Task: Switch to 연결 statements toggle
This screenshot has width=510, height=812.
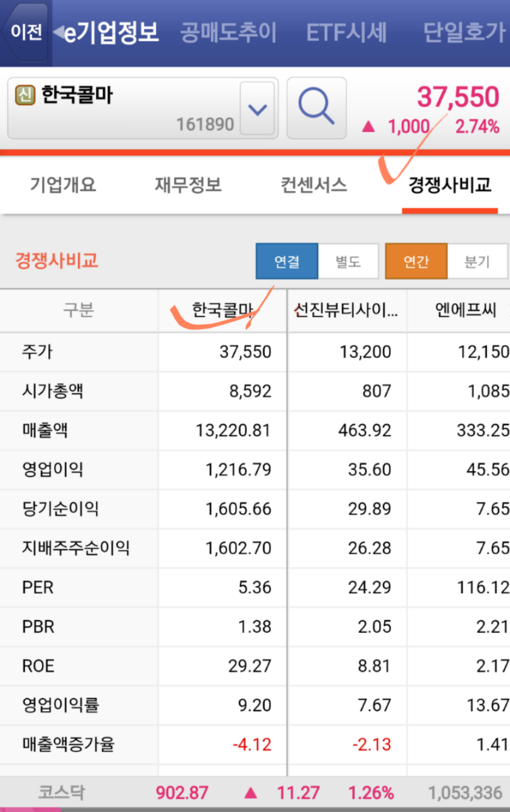Action: pyautogui.click(x=287, y=261)
